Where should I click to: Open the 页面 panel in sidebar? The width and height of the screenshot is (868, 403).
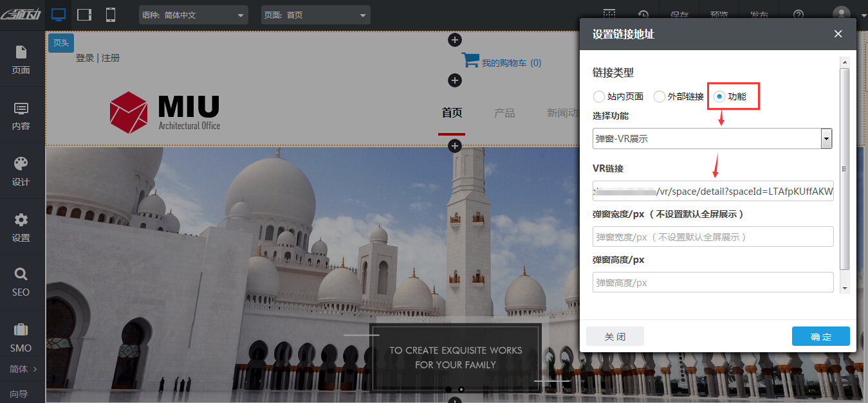(21, 60)
